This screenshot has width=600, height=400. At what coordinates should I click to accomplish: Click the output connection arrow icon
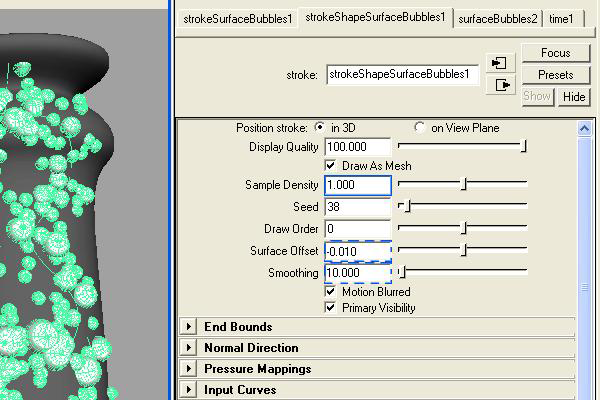point(500,85)
